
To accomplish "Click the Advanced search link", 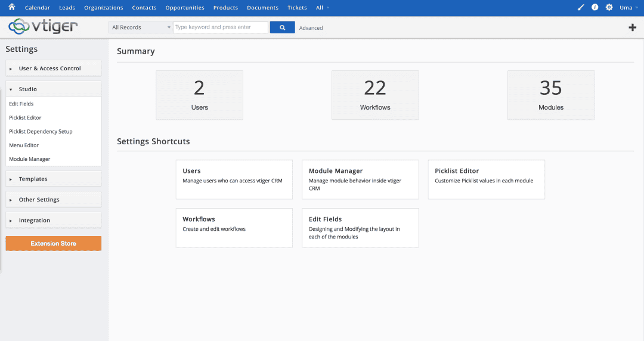I will [x=311, y=28].
